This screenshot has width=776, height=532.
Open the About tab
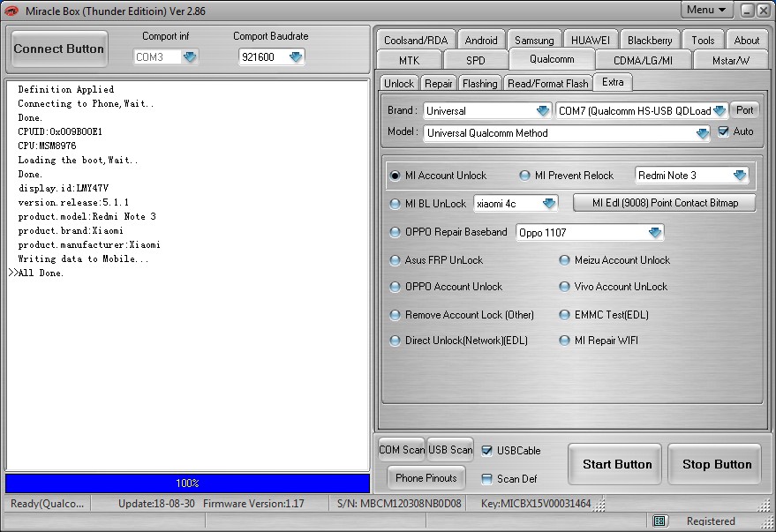point(746,41)
